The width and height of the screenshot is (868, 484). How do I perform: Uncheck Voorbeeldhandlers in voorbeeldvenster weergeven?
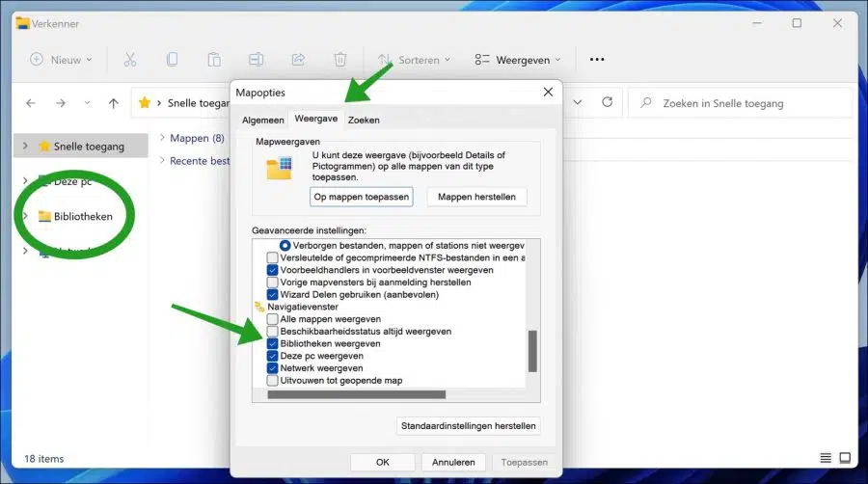tap(272, 270)
